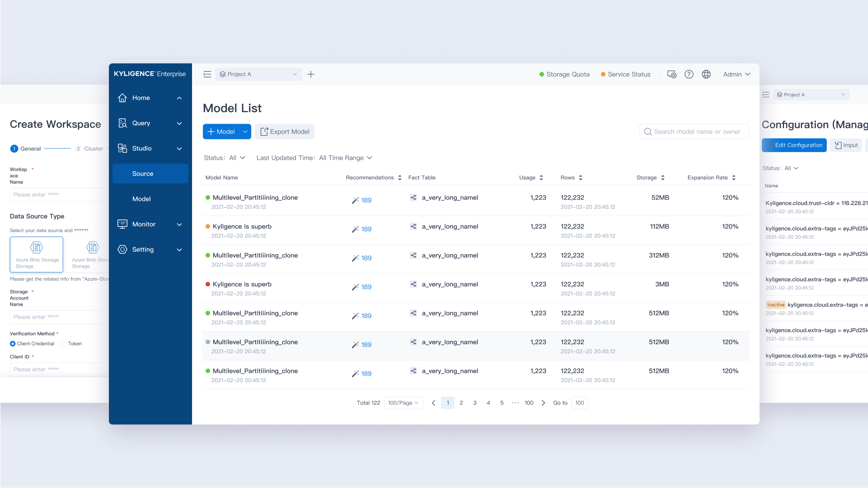The image size is (868, 488).
Task: Open the Project A dropdown selector
Action: pos(259,74)
